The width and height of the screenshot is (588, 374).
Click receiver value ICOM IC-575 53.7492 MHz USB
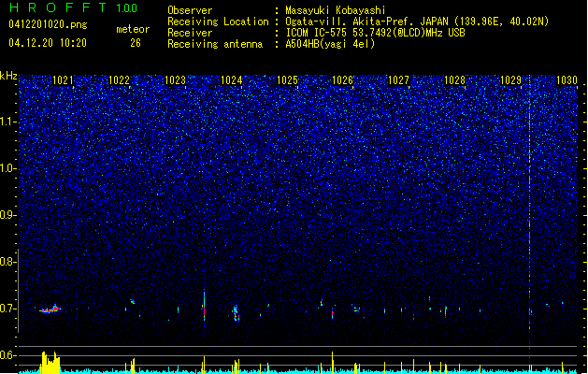(x=375, y=33)
